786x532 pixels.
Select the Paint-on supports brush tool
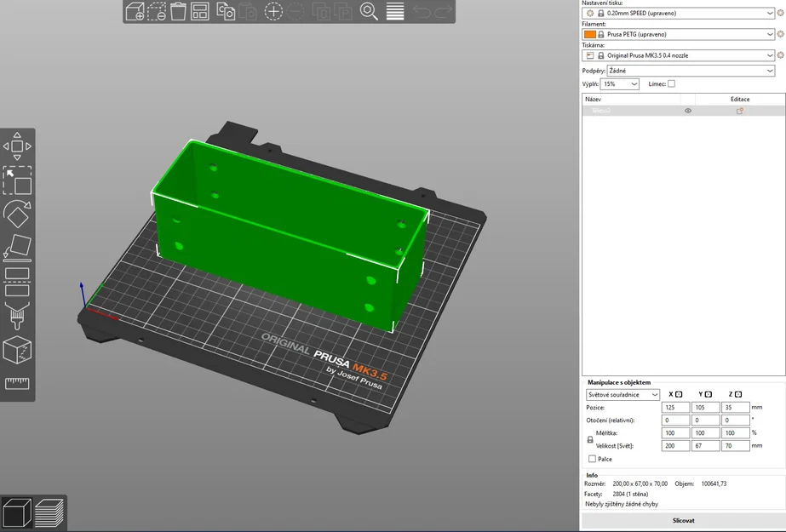17,316
